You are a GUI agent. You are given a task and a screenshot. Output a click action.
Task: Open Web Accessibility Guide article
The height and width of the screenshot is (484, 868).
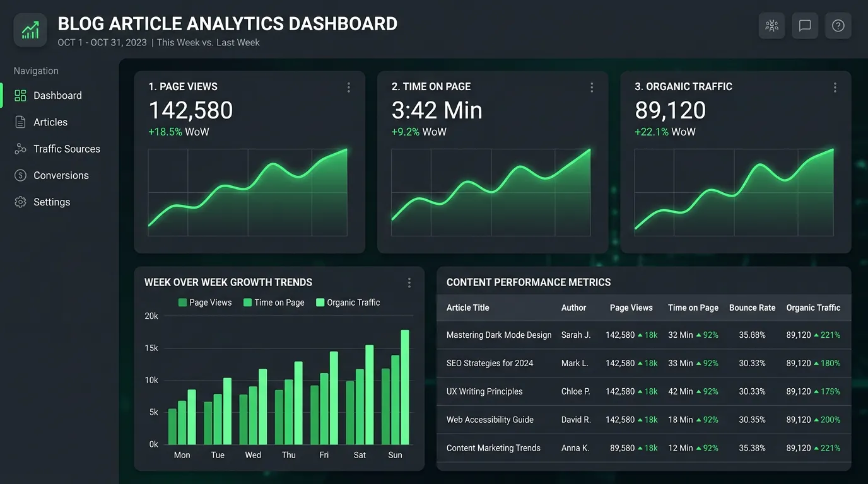[x=490, y=420]
